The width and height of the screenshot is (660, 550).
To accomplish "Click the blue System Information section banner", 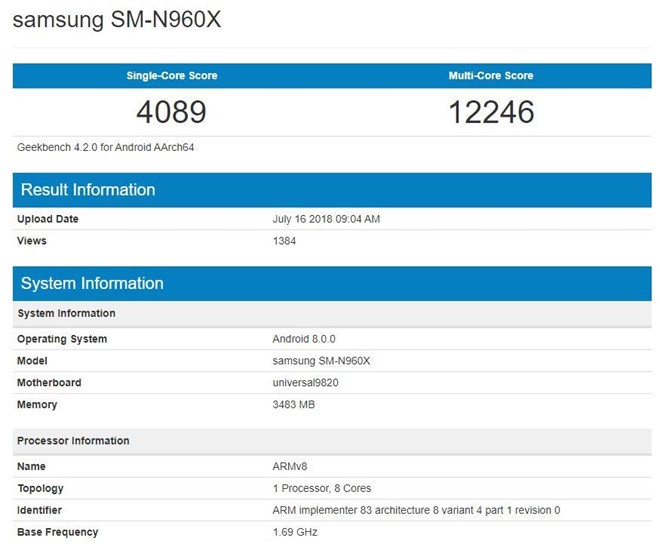I will (x=332, y=283).
